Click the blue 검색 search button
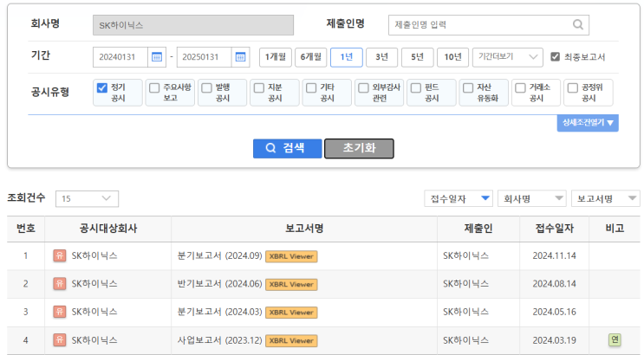Image resolution: width=644 pixels, height=355 pixels. (288, 148)
